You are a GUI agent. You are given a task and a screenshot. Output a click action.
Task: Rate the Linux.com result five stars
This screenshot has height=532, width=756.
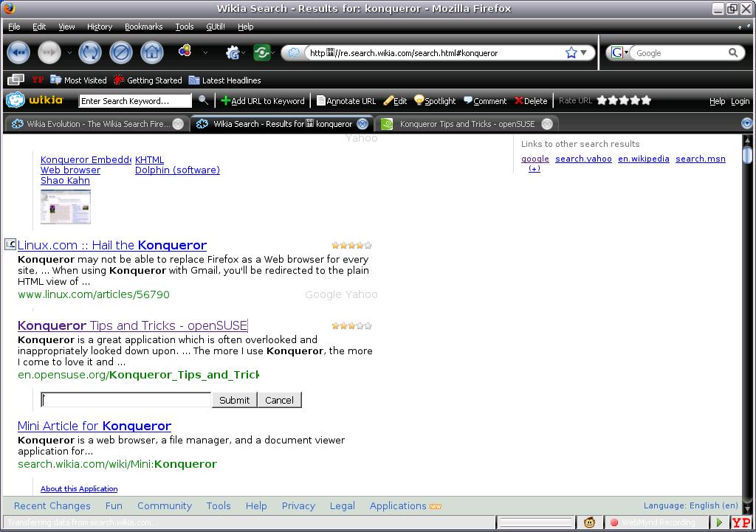(x=368, y=245)
